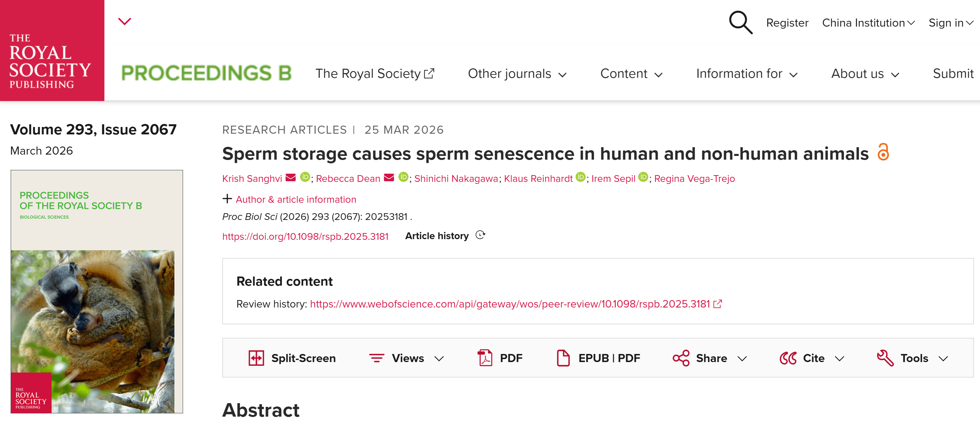This screenshot has height=421, width=980.
Task: Open the Content navigation menu
Action: 631,73
